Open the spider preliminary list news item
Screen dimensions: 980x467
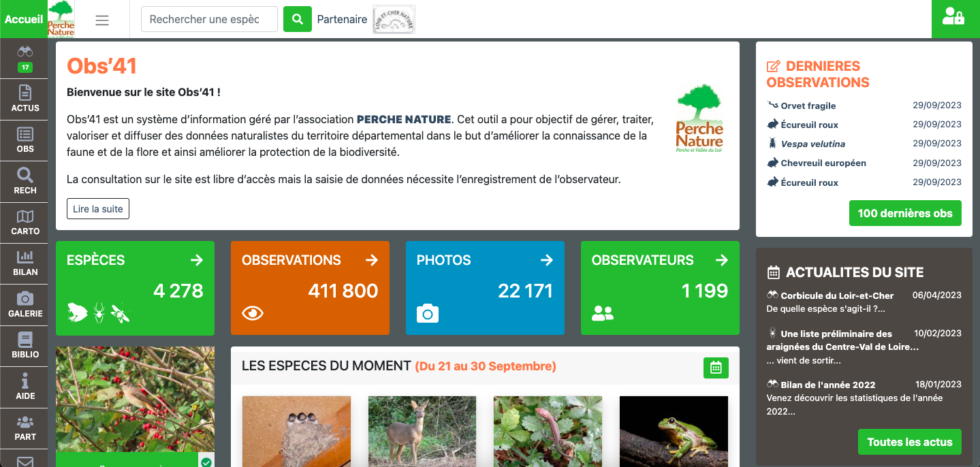coord(842,340)
